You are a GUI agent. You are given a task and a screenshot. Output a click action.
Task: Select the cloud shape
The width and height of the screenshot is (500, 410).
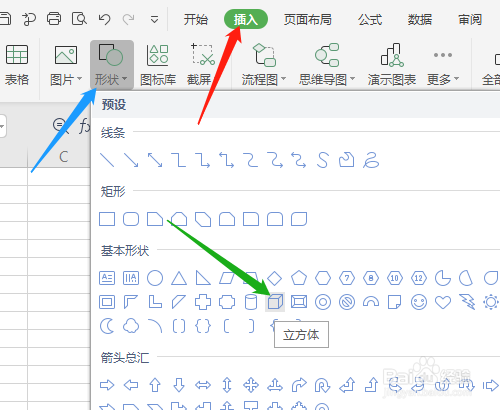tap(131, 326)
